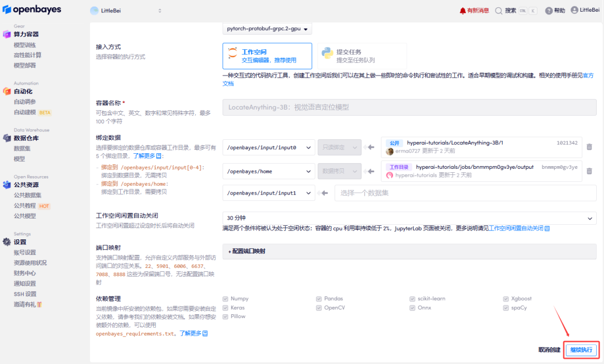Select the 提交任务 access method
This screenshot has width=604, height=364.
[362, 56]
